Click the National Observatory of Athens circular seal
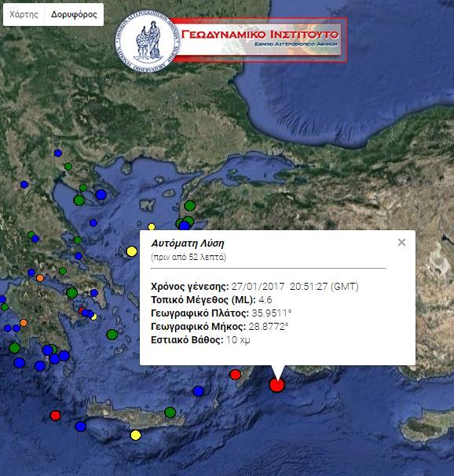This screenshot has height=476, width=454. pos(147,42)
